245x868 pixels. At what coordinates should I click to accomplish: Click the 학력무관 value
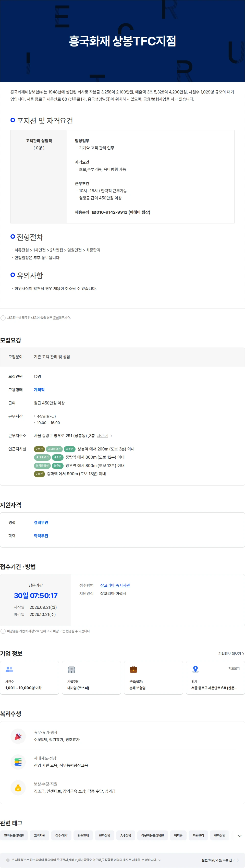coord(41,536)
